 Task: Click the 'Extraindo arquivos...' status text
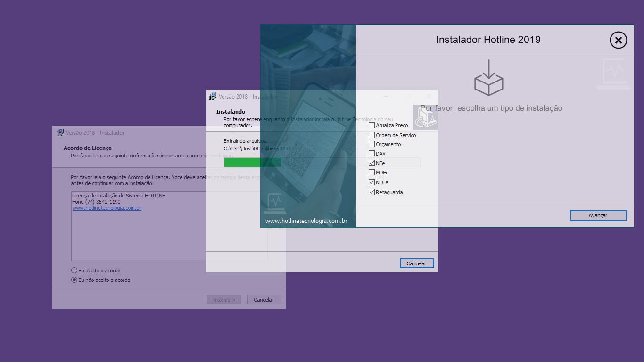(248, 141)
